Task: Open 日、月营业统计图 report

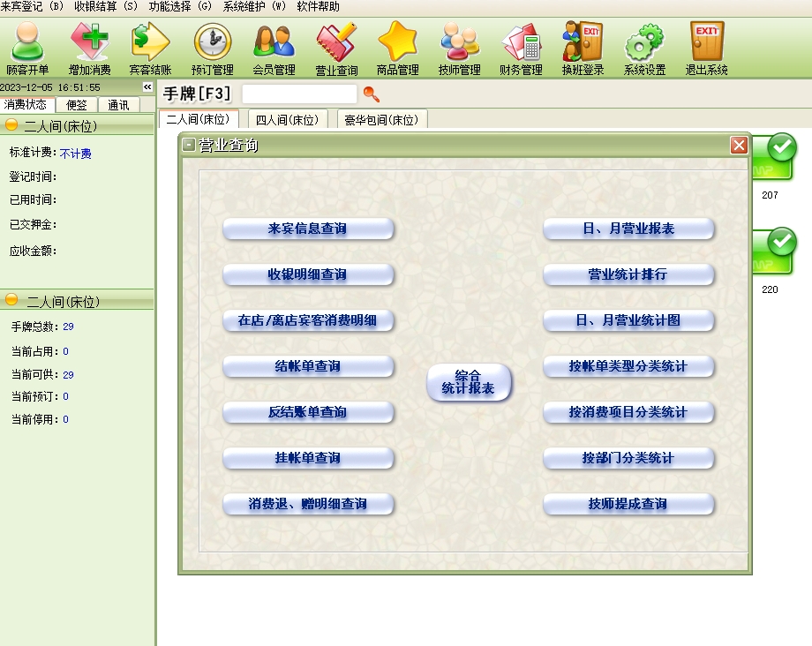Action: [628, 320]
